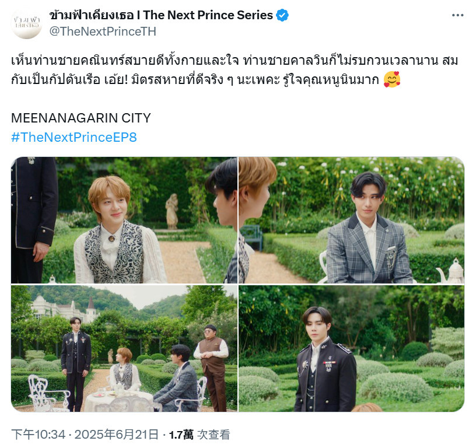Click the white teapot in plaid blazer photo
The height and width of the screenshot is (448, 476).
point(450,271)
